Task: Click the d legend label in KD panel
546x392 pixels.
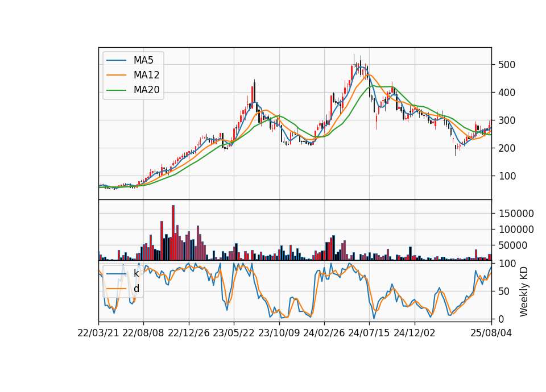Action: (x=136, y=289)
